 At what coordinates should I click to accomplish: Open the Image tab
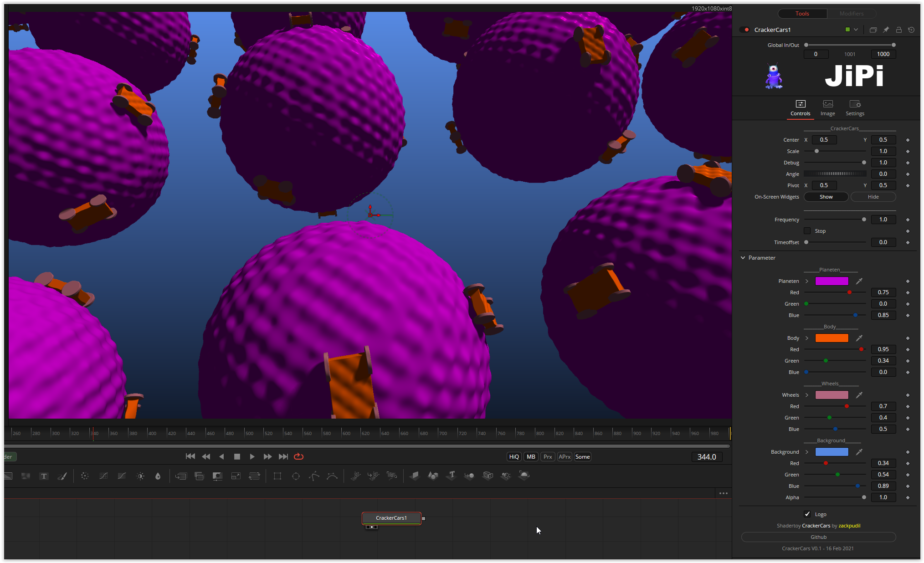click(827, 108)
